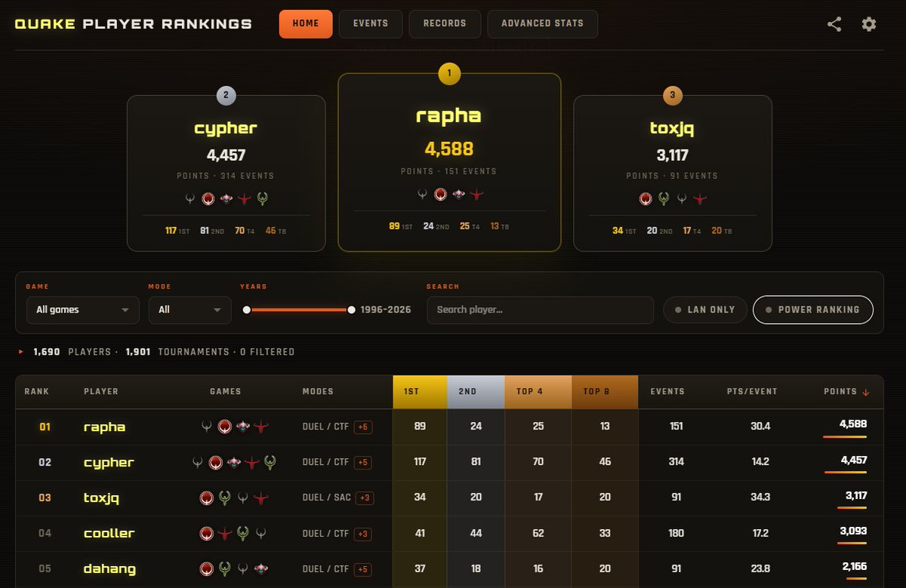Image resolution: width=906 pixels, height=588 pixels.
Task: Click red spiked Quake icon in toxjq's podium card
Action: pyautogui.click(x=700, y=199)
